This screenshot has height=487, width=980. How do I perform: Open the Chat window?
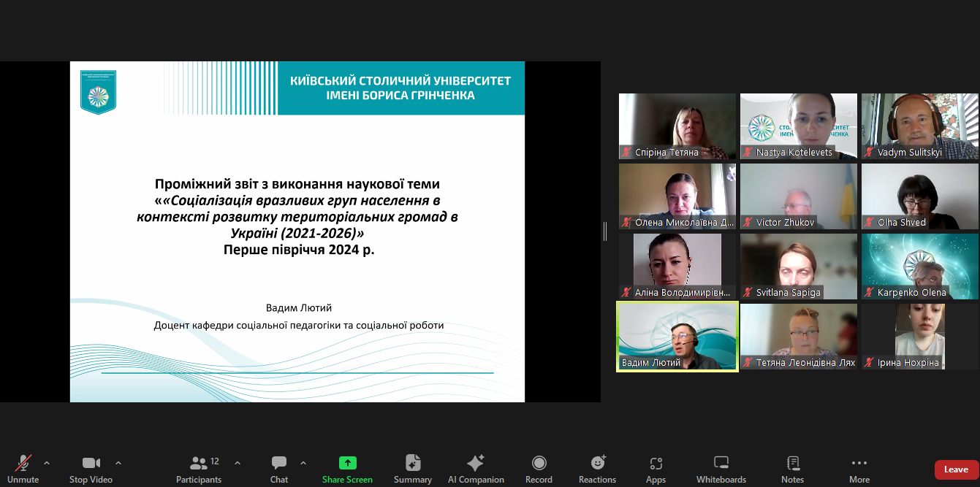[278, 468]
